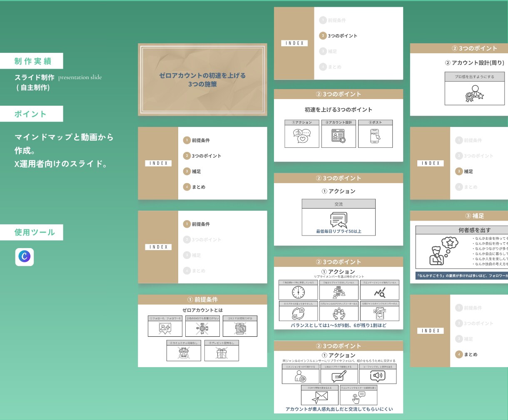Image resolution: width=508 pixels, height=420 pixels.
Task: Click the thinking person with star bubble icon
Action: point(443,251)
